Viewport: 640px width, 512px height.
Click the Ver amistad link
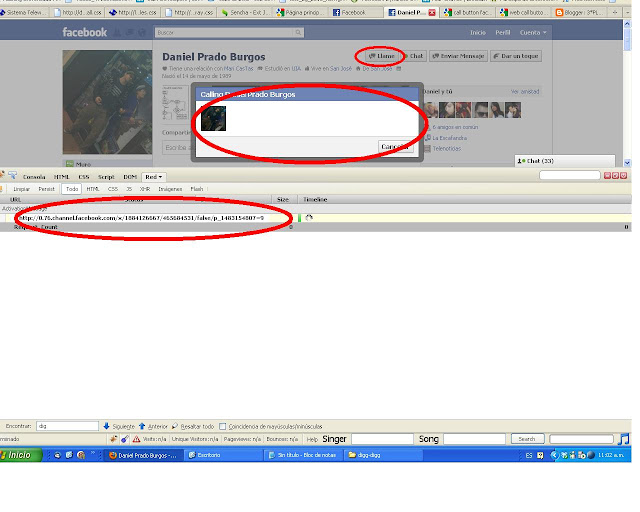pyautogui.click(x=524, y=91)
